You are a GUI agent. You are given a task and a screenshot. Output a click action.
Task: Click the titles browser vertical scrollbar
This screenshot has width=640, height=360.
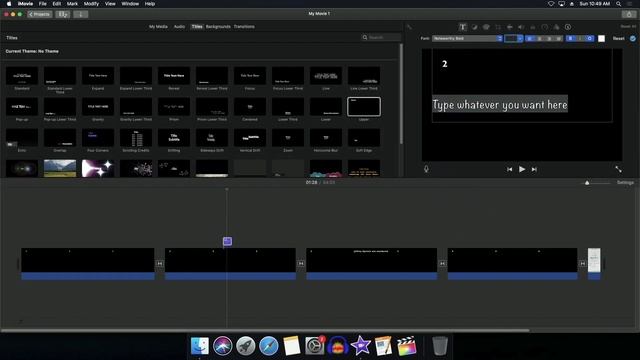[x=401, y=94]
